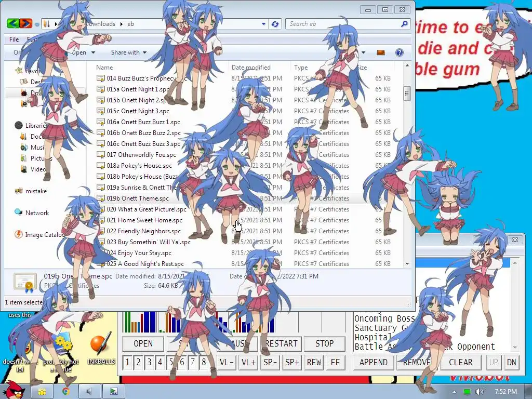Click the CLEAR playlist button

(461, 362)
